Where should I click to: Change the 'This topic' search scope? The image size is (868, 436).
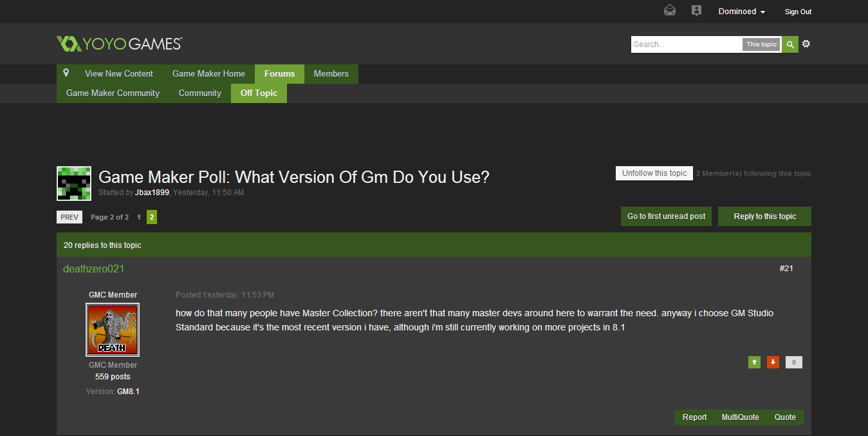pos(761,44)
